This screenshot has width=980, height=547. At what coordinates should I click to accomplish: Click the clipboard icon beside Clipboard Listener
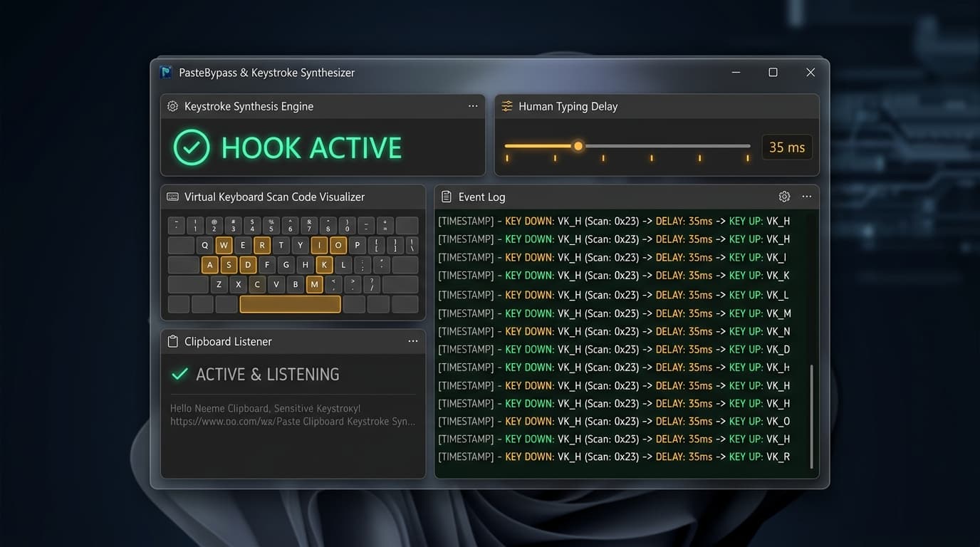pos(172,342)
